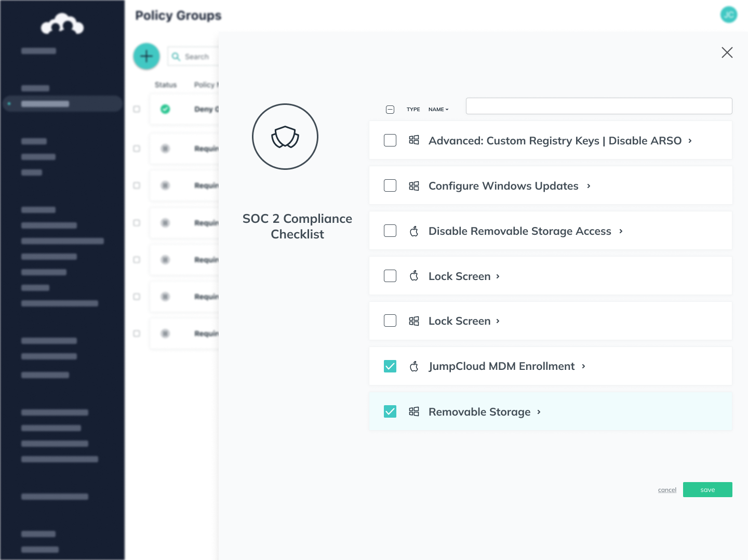748x560 pixels.
Task: Sort by the NAME column dropdown
Action: (438, 110)
